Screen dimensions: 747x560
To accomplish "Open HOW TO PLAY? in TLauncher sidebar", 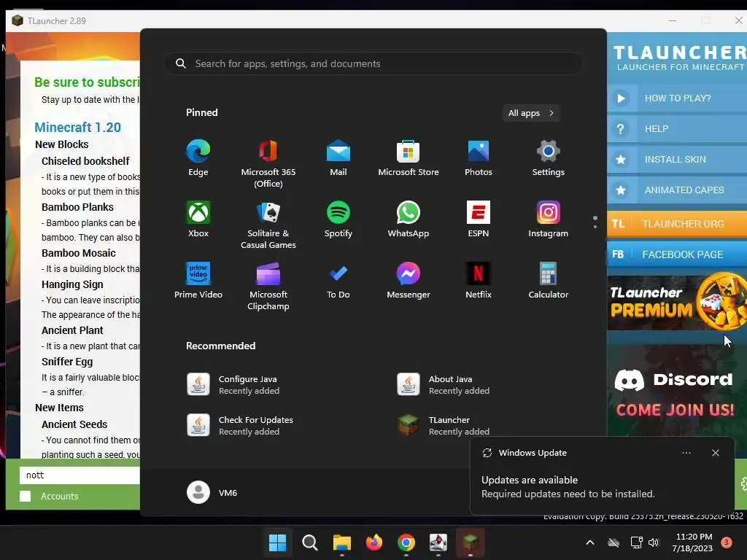I will 676,98.
